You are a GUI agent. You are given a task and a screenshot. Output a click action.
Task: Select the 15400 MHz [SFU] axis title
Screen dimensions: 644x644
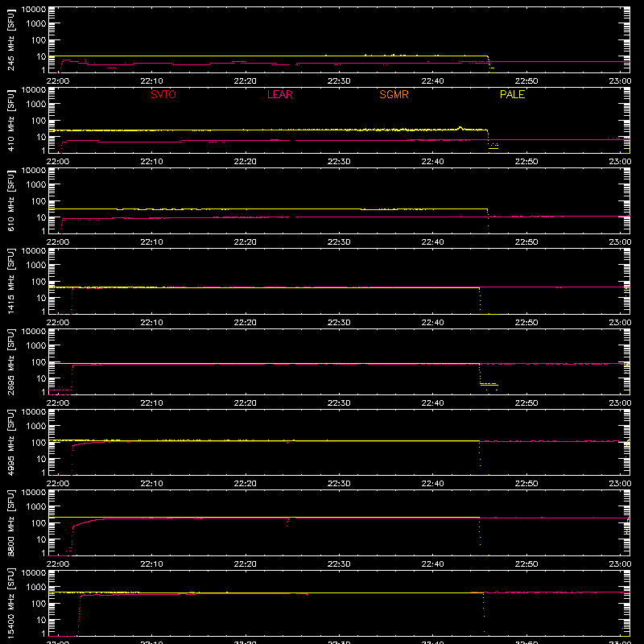click(11, 603)
